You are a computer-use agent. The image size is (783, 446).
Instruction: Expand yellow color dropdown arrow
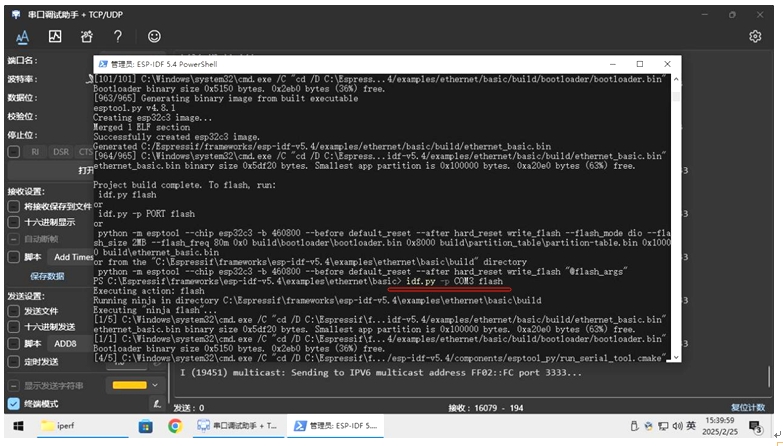(x=155, y=385)
